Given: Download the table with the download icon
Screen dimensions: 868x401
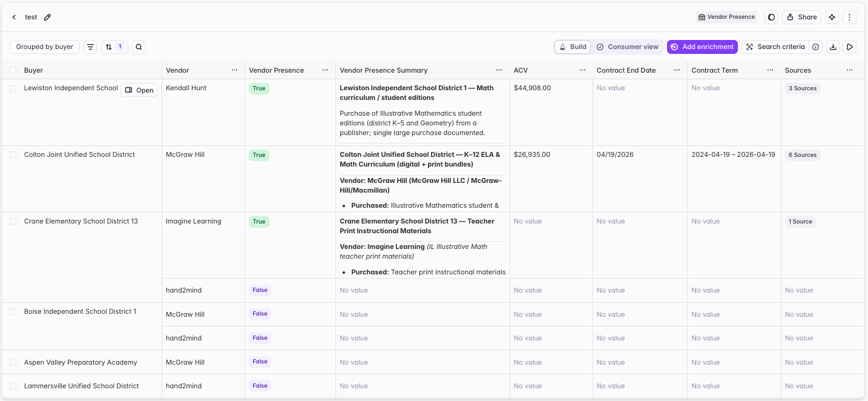Looking at the screenshot, I should point(833,47).
